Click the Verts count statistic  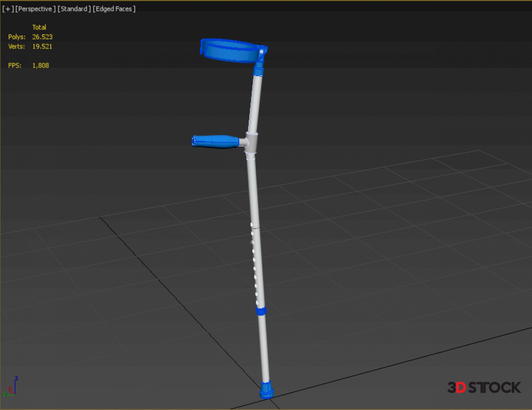(42, 47)
